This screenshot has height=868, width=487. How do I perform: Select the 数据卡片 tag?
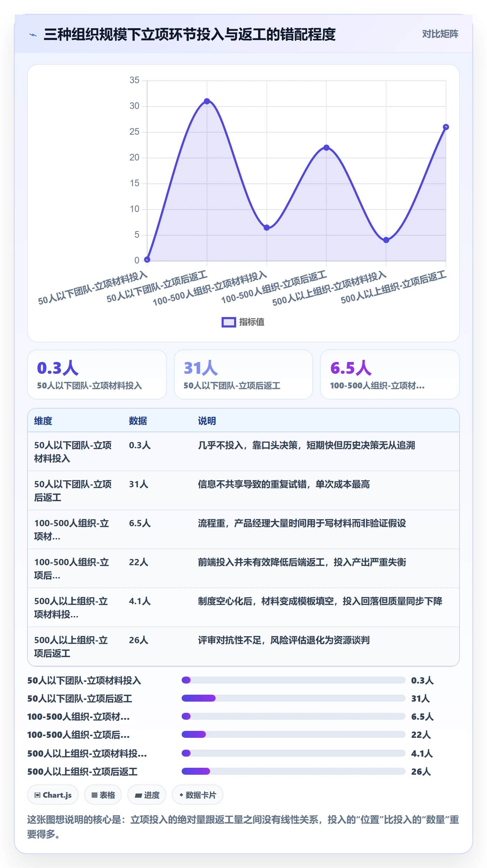pyautogui.click(x=198, y=795)
